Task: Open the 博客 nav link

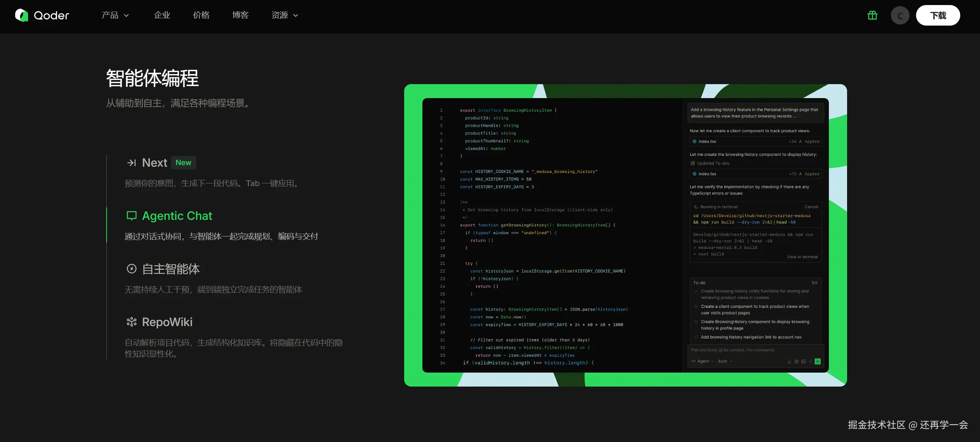Action: click(240, 16)
